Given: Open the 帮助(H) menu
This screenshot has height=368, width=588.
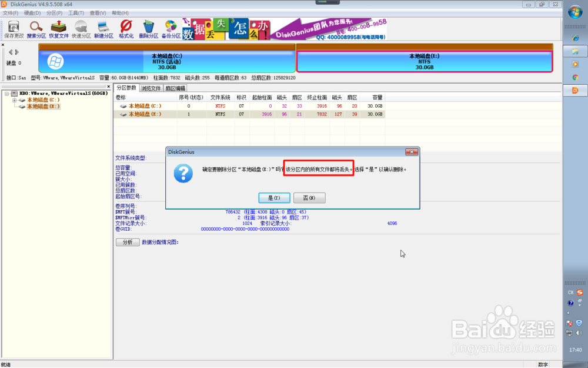Looking at the screenshot, I should [120, 13].
